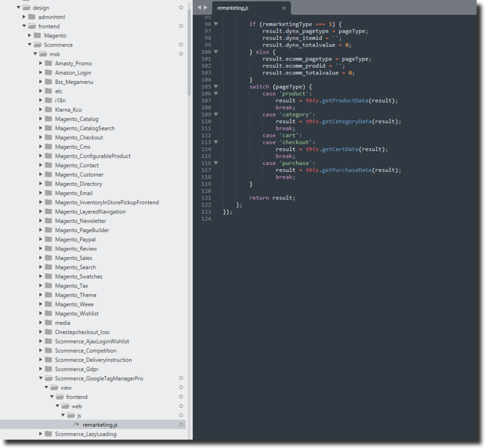The height and width of the screenshot is (448, 485).
Task: Close the remarketing.js tab
Action: click(284, 8)
